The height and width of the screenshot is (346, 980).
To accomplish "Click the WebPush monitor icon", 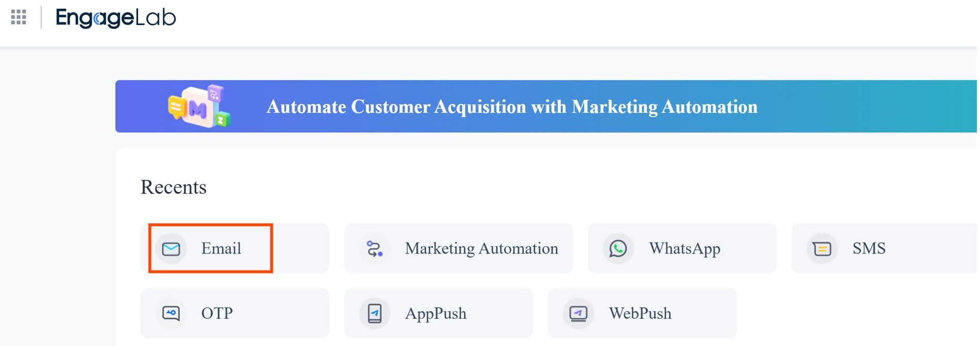I will click(578, 313).
